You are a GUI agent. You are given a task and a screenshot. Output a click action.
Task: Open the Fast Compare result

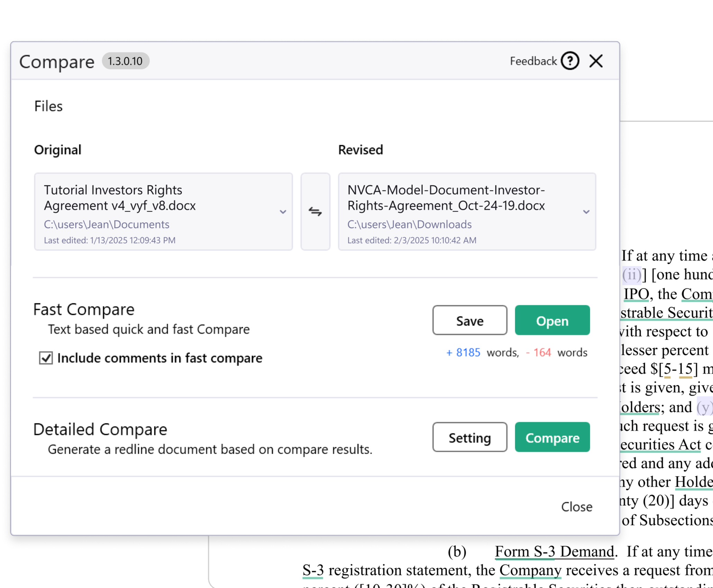pos(552,320)
